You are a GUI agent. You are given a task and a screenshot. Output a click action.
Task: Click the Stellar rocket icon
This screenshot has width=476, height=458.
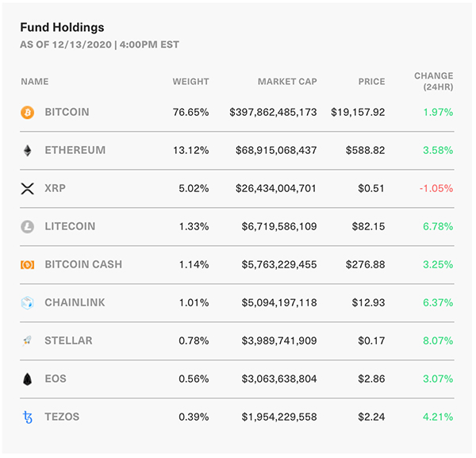click(27, 341)
